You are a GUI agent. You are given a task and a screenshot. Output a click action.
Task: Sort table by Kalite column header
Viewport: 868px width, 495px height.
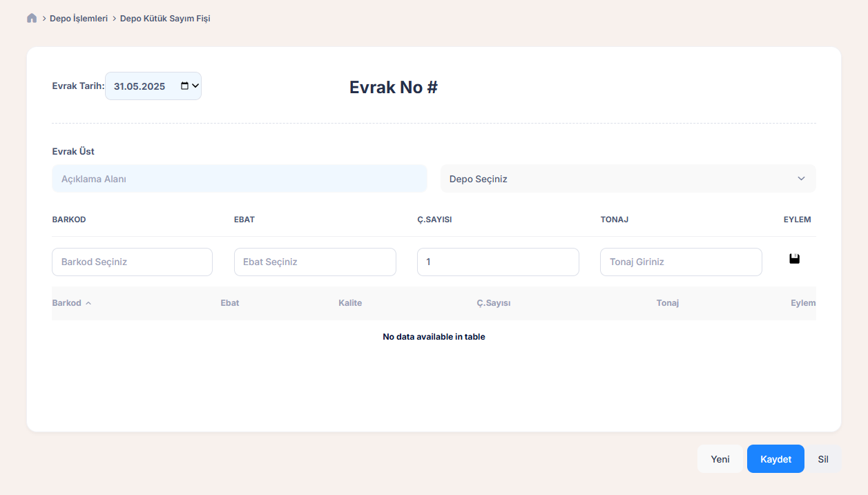click(350, 303)
